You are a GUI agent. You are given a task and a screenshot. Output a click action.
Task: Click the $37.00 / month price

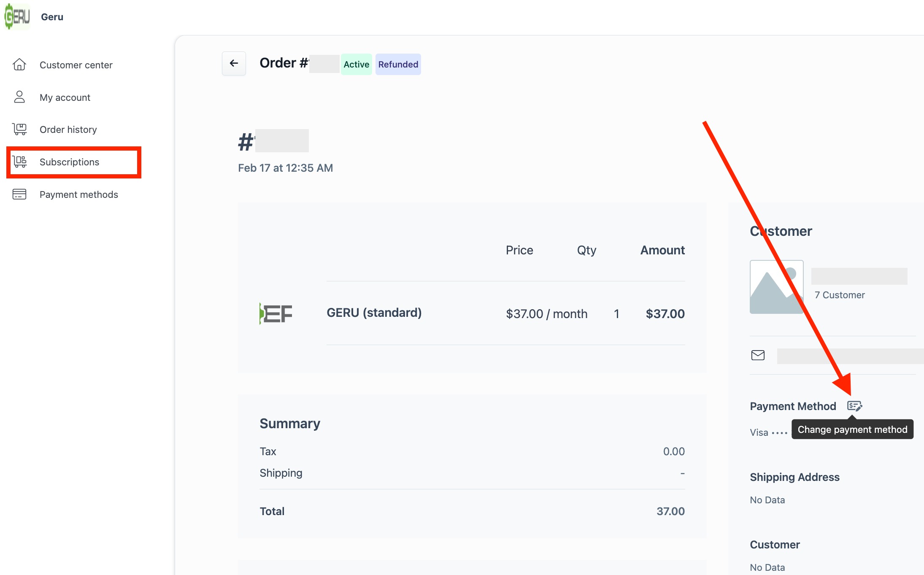[x=546, y=314]
